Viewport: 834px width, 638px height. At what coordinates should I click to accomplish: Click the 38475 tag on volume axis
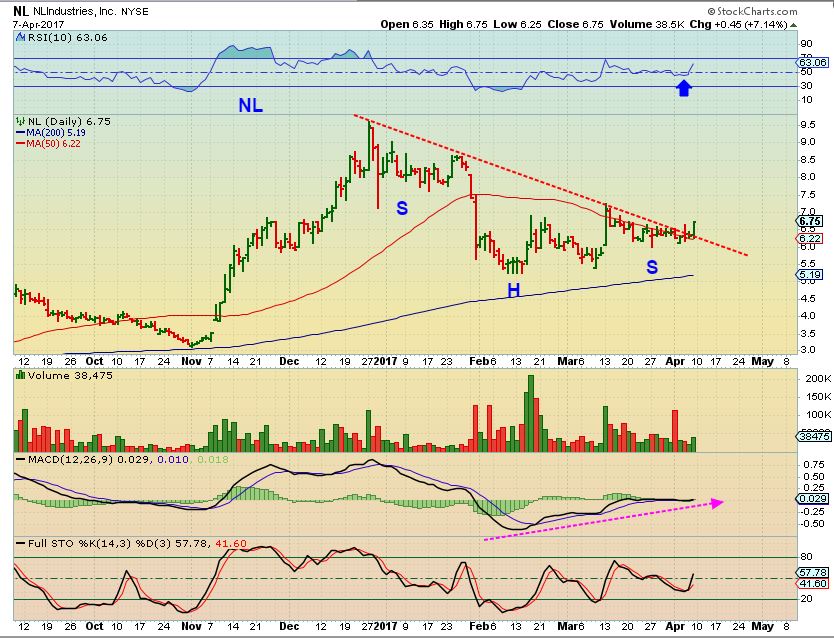tap(814, 436)
